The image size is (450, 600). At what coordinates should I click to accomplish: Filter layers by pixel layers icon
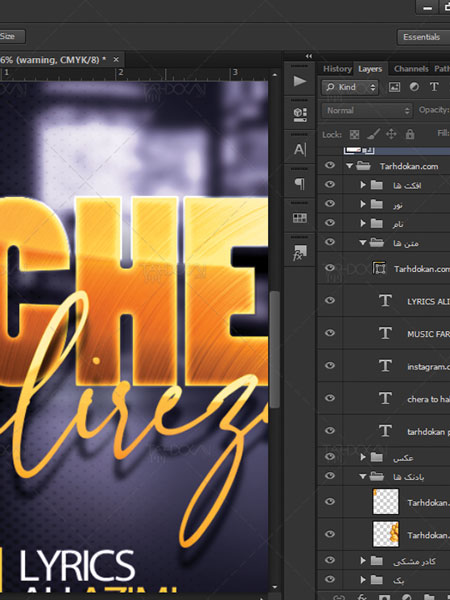coord(394,87)
